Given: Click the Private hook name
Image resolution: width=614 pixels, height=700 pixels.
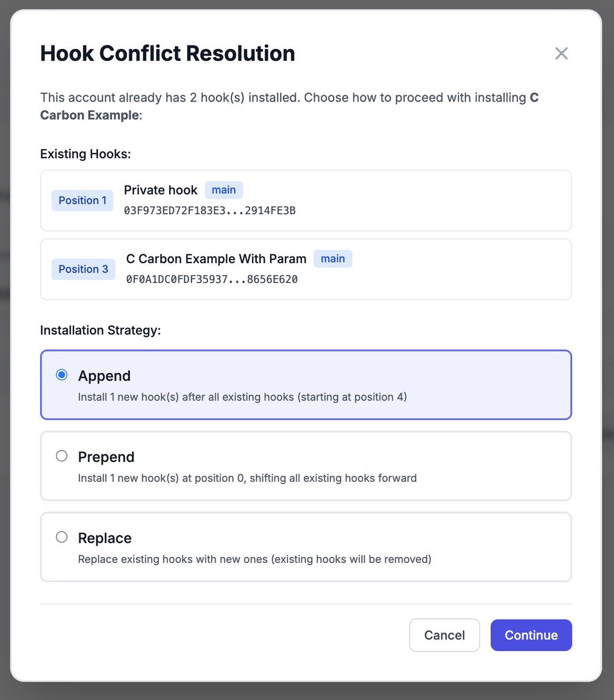Looking at the screenshot, I should pos(161,190).
